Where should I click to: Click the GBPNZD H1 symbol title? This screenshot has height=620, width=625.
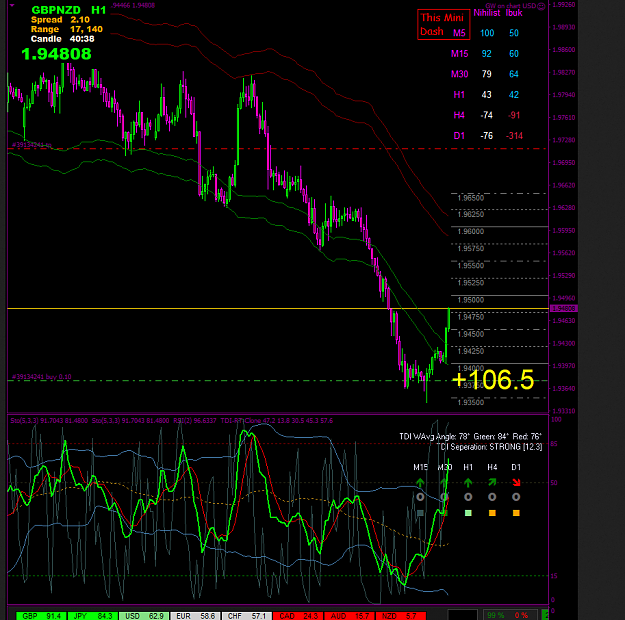tap(69, 10)
